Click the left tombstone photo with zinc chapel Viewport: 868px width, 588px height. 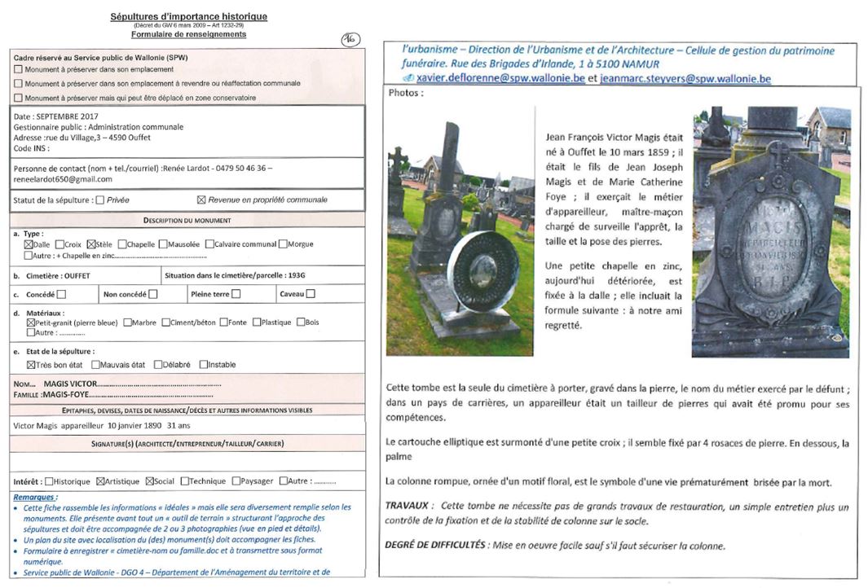pyautogui.click(x=460, y=230)
